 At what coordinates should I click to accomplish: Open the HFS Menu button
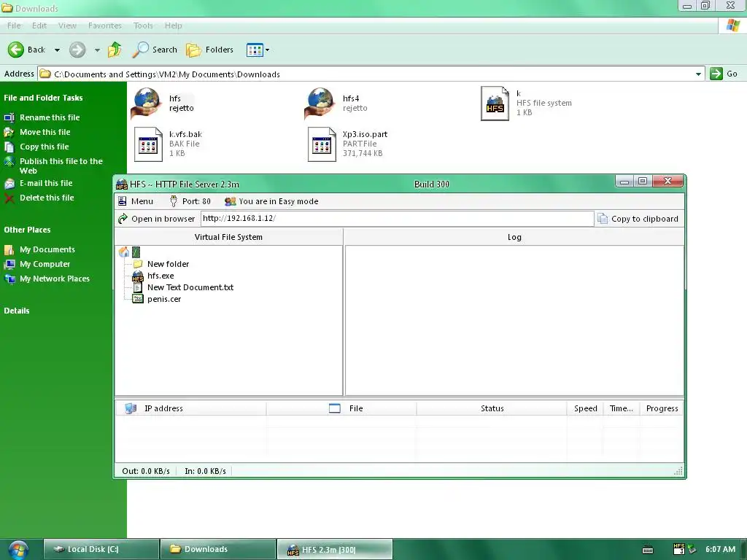pyautogui.click(x=136, y=201)
